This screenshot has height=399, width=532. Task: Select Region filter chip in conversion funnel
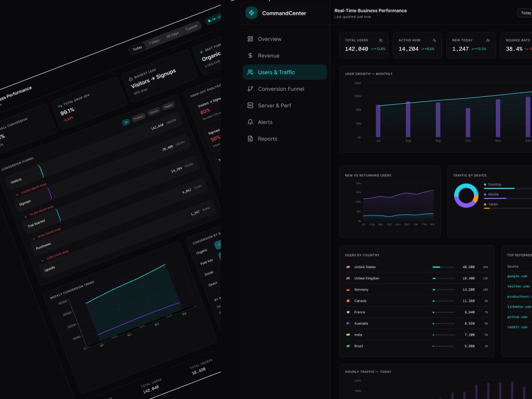pos(169,106)
